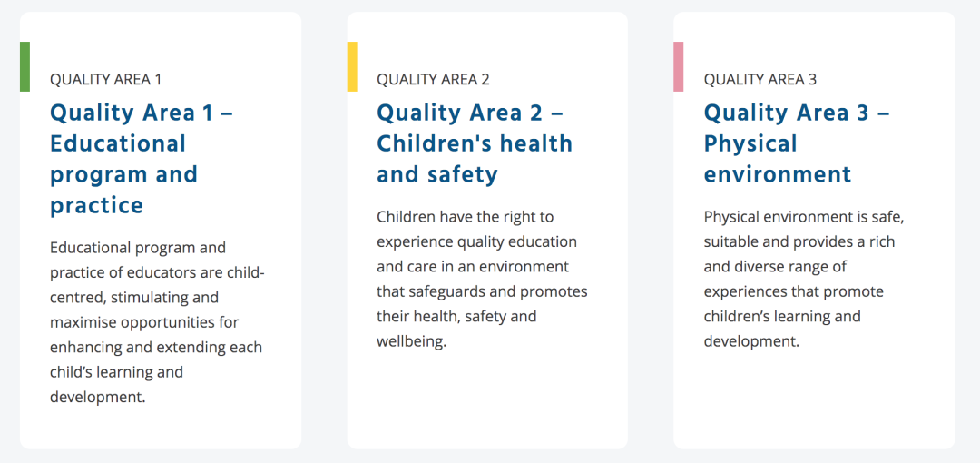This screenshot has width=980, height=463.
Task: Open the Quality Area 2 Children's health heading
Action: pos(475,144)
